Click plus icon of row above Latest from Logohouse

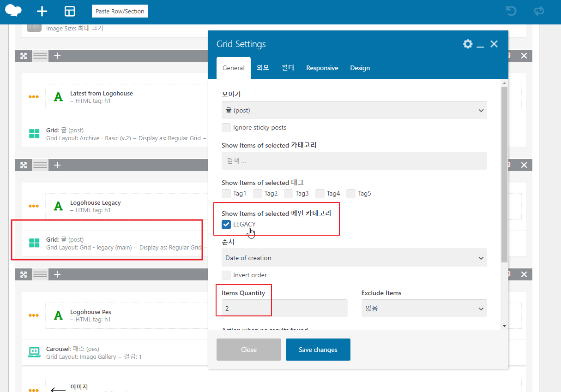tap(57, 56)
